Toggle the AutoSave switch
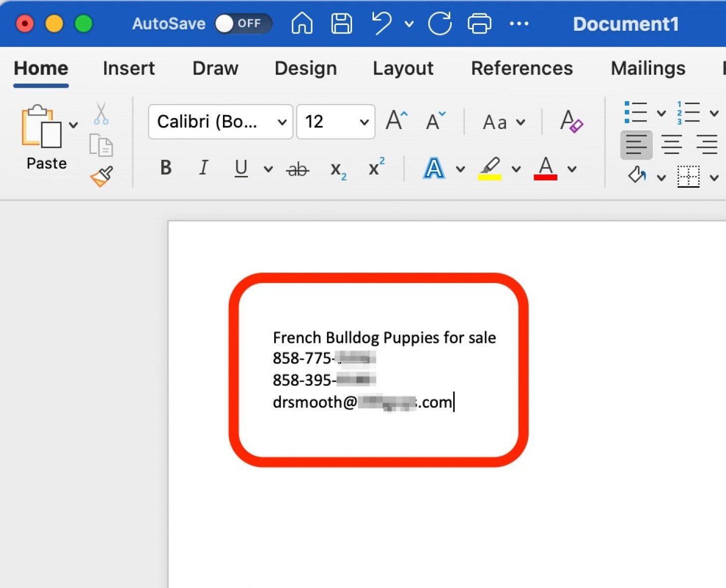726x588 pixels. [x=243, y=23]
